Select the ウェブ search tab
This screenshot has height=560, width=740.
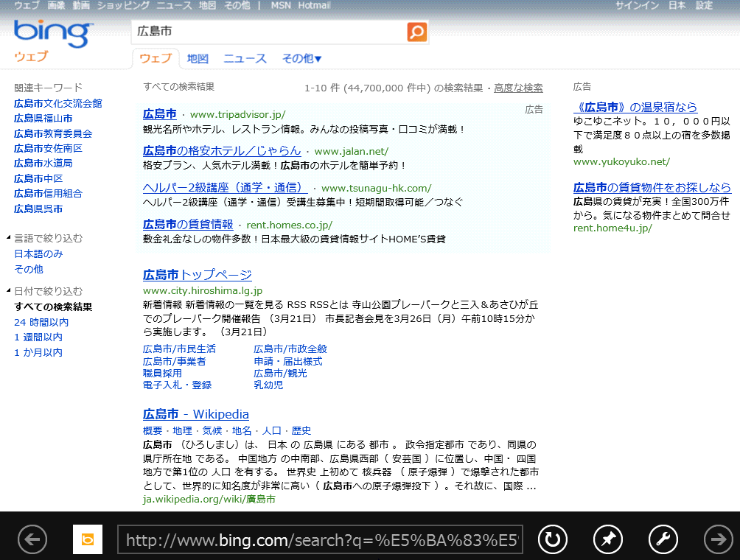point(156,58)
